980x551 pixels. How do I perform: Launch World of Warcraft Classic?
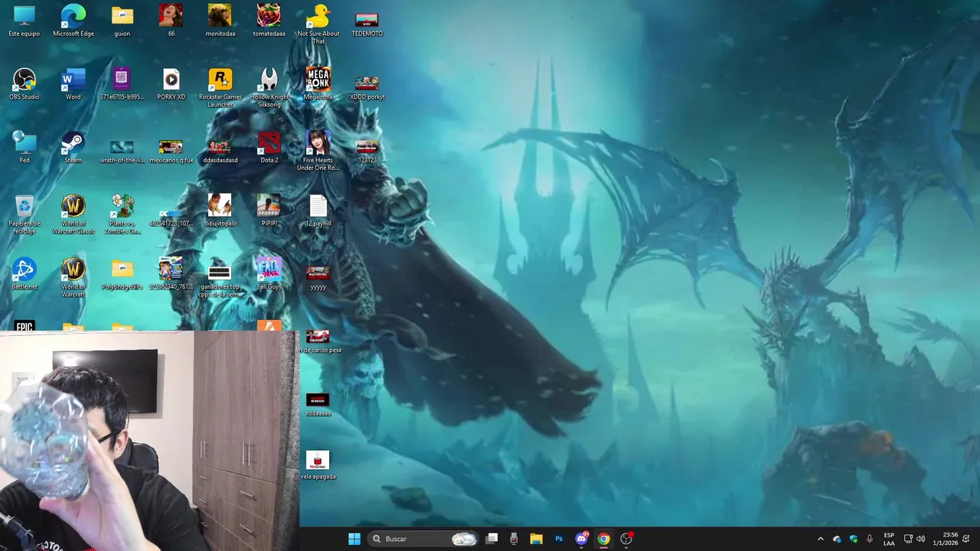(73, 214)
